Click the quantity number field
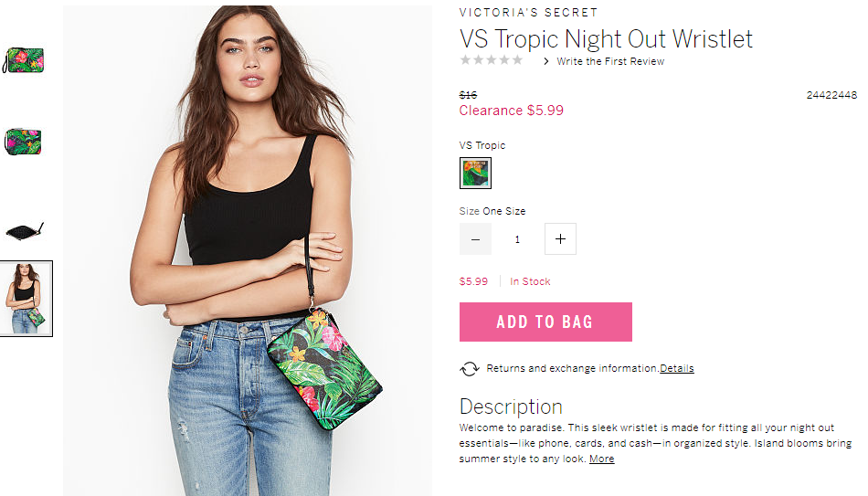The height and width of the screenshot is (496, 868). [517, 239]
